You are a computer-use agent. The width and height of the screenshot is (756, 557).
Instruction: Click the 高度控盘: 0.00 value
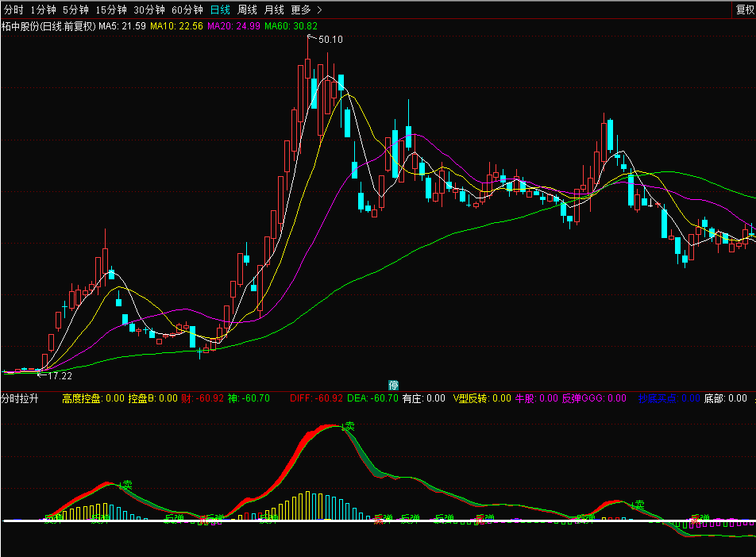[x=94, y=398]
